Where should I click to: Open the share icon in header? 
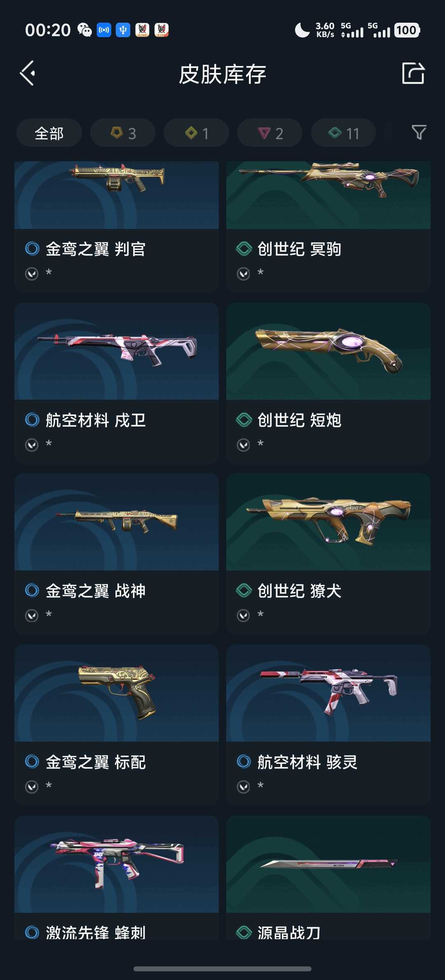(413, 73)
